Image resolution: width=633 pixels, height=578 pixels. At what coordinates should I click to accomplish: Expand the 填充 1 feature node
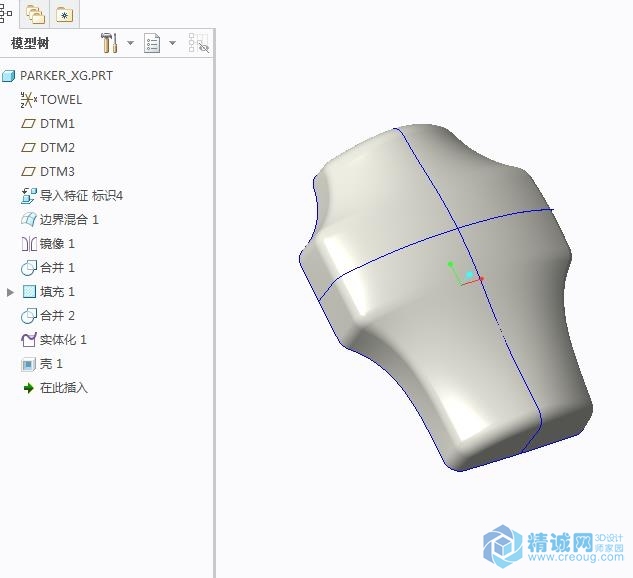click(x=11, y=292)
